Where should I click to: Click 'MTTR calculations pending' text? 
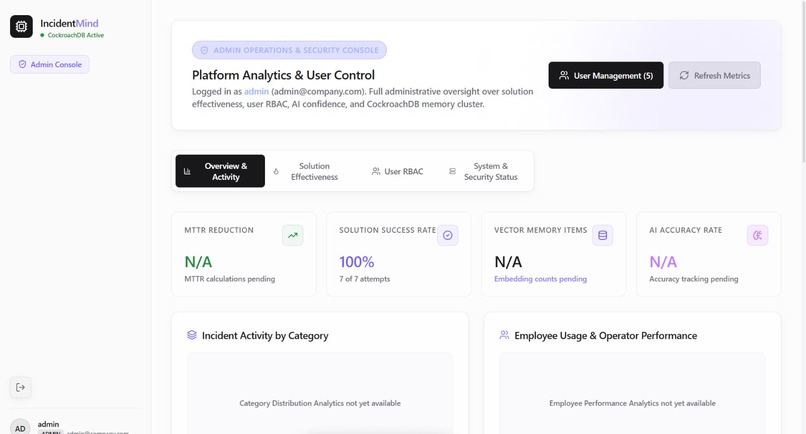[230, 279]
